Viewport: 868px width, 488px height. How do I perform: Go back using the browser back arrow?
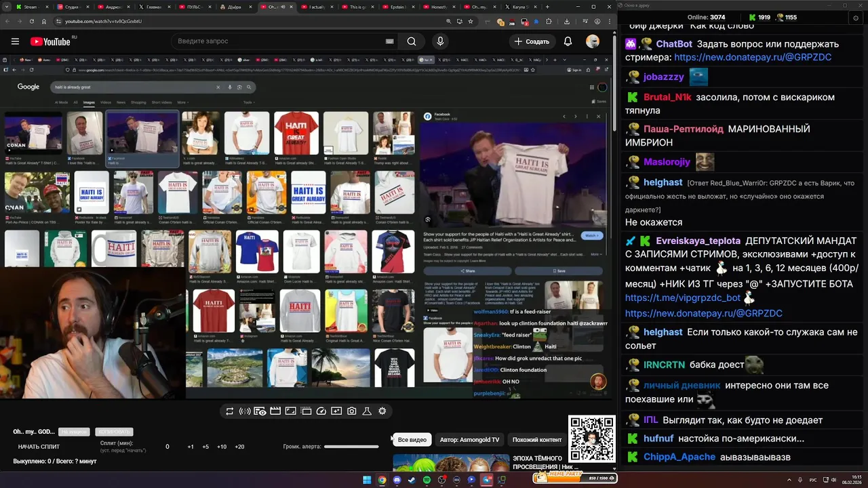click(7, 21)
